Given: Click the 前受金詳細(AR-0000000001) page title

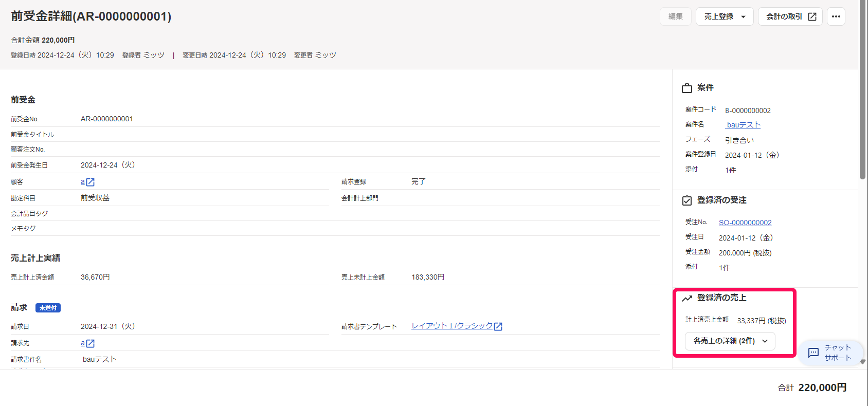Looking at the screenshot, I should point(91,16).
